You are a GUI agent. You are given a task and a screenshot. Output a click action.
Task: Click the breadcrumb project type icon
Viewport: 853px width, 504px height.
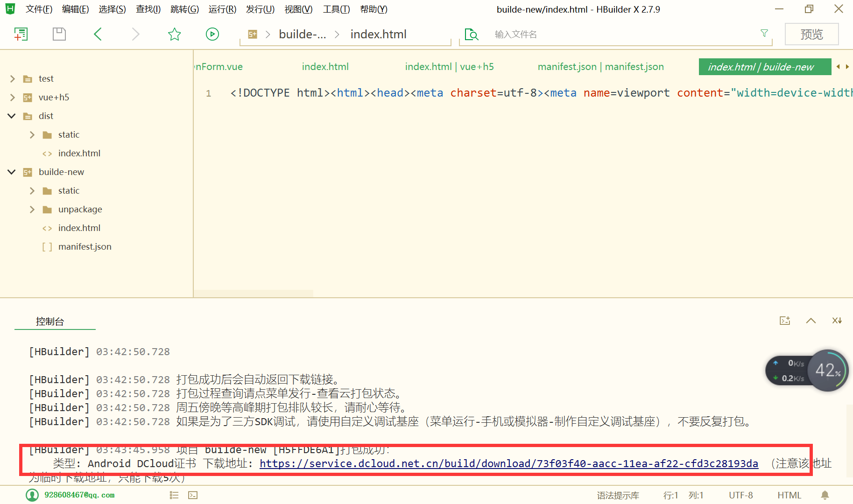pyautogui.click(x=253, y=34)
